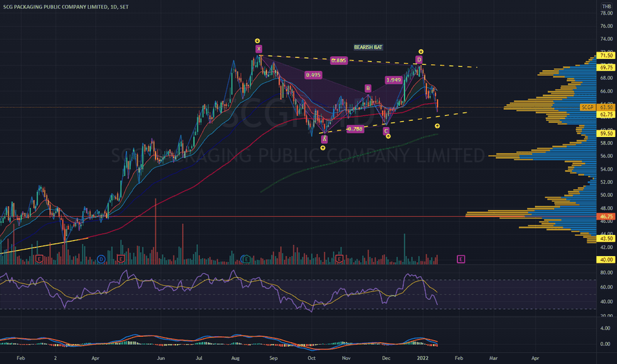This screenshot has width=617, height=364.
Task: Click the 1.949 ratio label
Action: tap(393, 80)
